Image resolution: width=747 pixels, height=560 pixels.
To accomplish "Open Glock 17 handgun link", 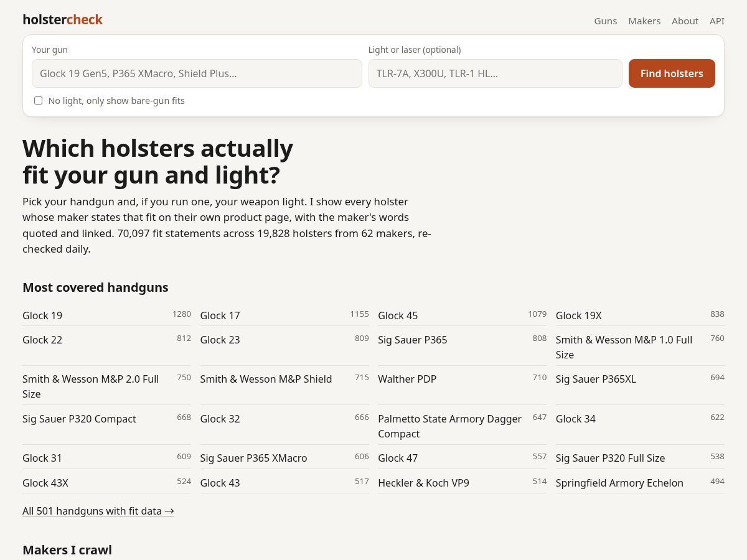I will point(220,315).
